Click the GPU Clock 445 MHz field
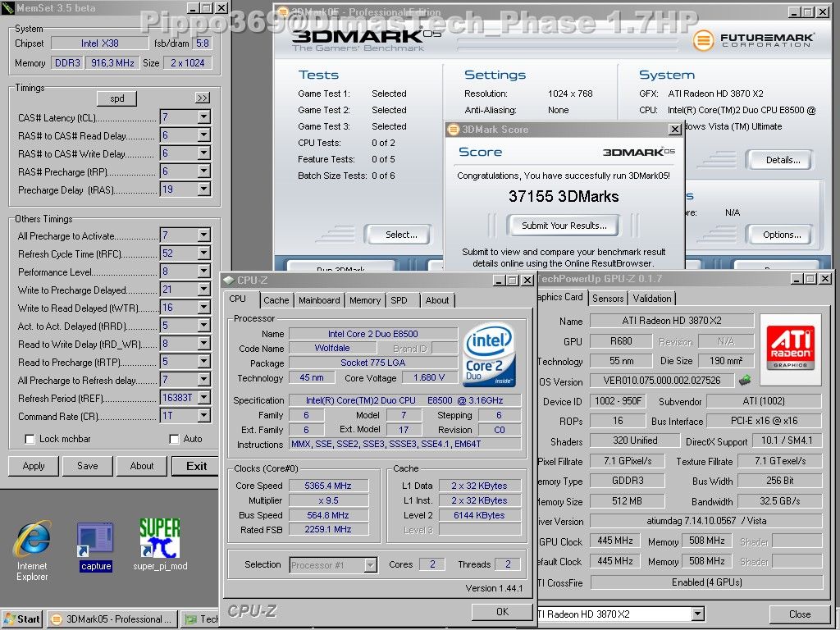 pyautogui.click(x=615, y=541)
